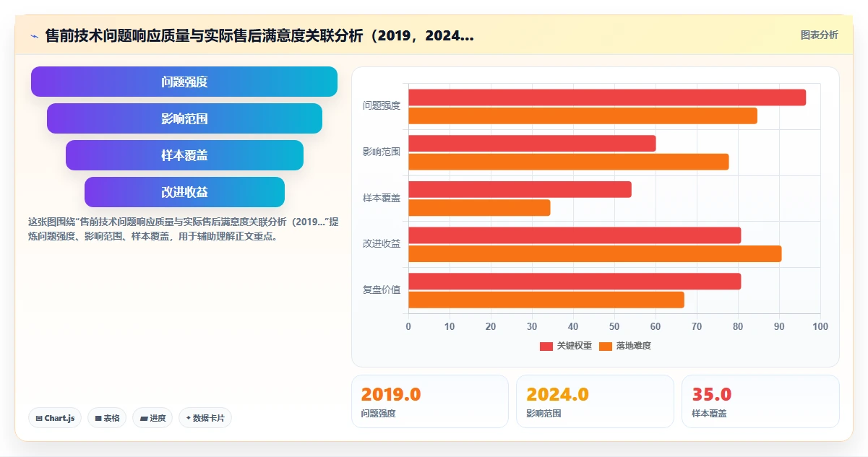
Task: Click the icon in the Chart.js tag
Action: tap(39, 418)
